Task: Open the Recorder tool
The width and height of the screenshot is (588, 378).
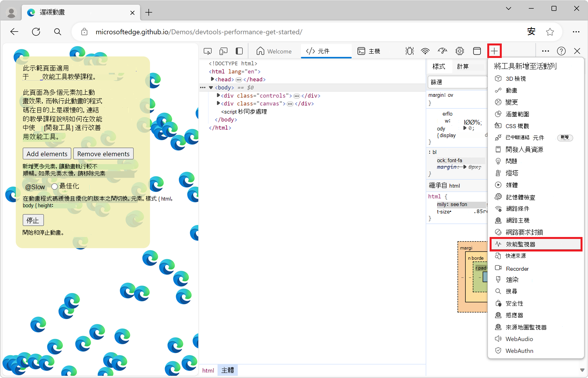Action: (536, 269)
